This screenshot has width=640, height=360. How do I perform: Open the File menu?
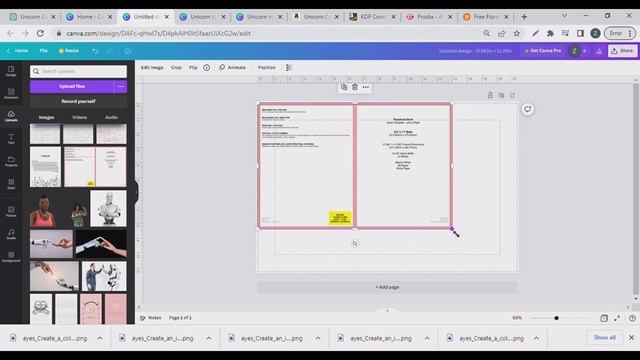pyautogui.click(x=44, y=51)
